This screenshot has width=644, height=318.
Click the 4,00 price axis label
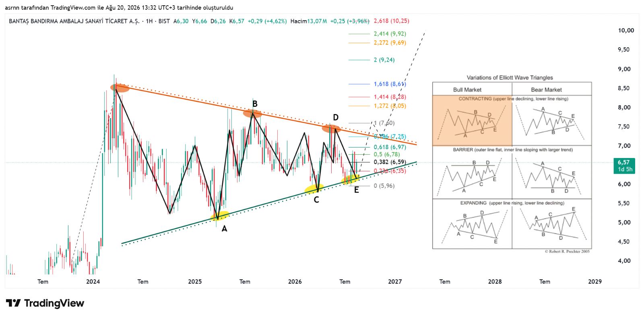point(624,261)
